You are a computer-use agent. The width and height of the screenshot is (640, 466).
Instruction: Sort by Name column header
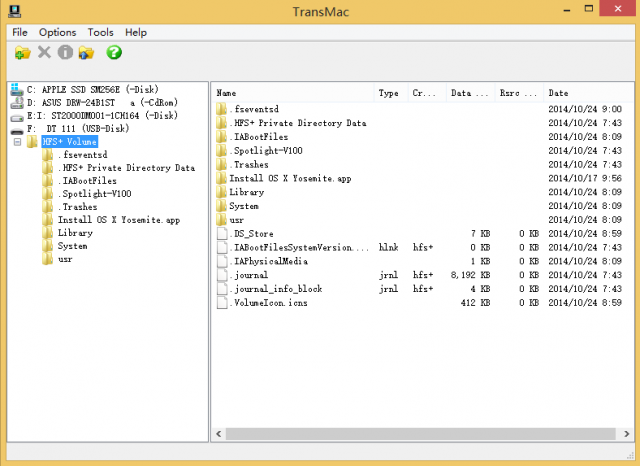coord(293,93)
